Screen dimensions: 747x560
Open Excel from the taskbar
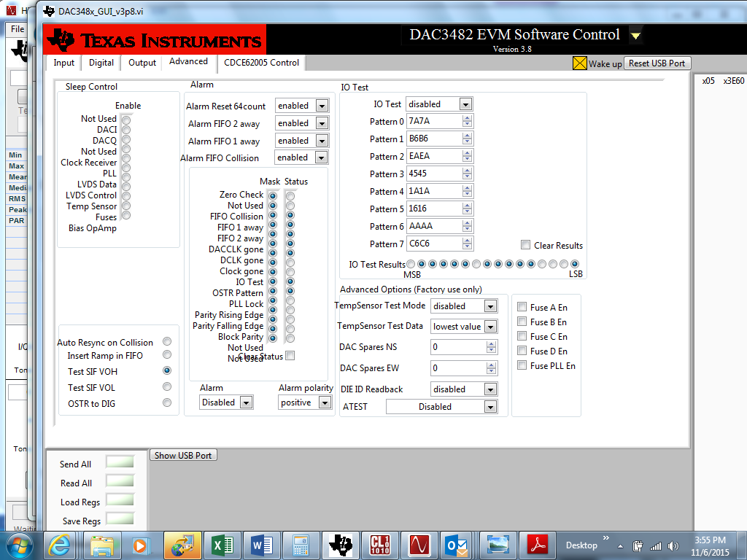pos(222,545)
